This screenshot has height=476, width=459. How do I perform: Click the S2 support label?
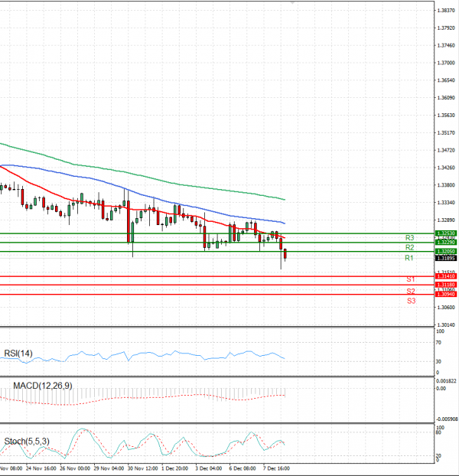(x=411, y=292)
